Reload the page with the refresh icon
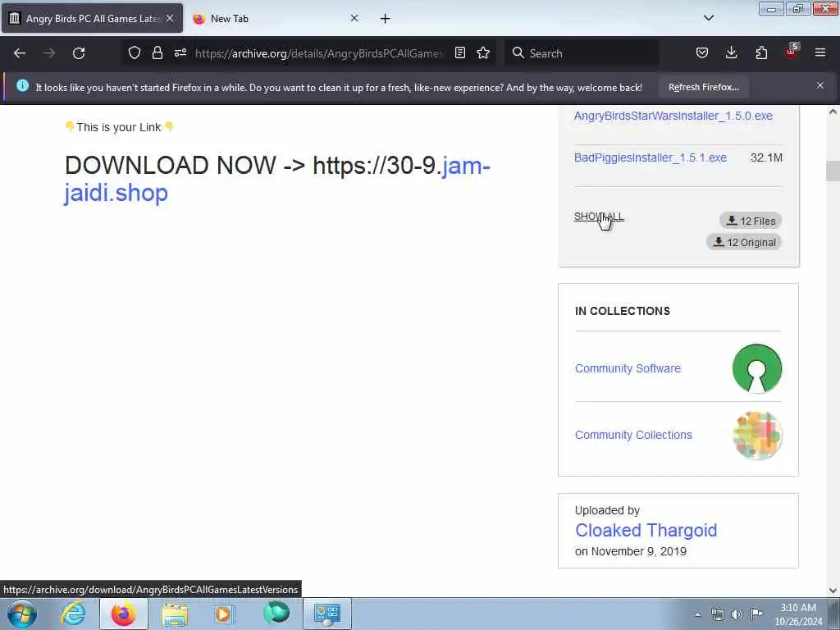The height and width of the screenshot is (630, 840). [79, 53]
